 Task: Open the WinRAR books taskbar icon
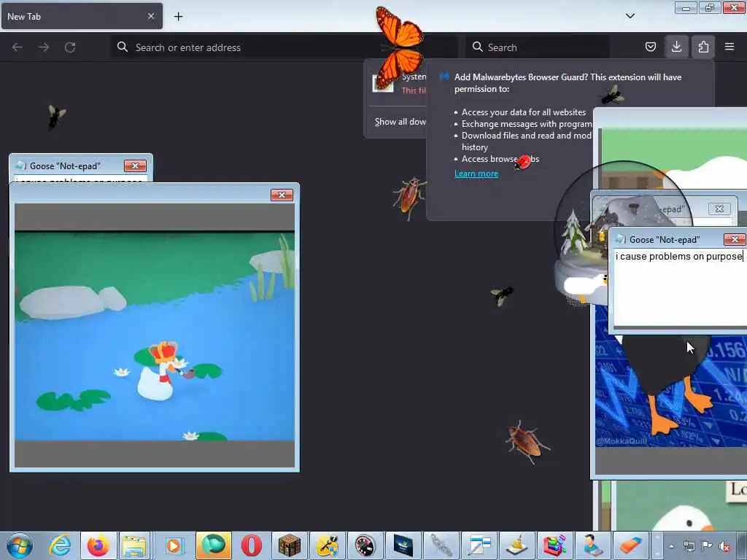[x=554, y=545]
